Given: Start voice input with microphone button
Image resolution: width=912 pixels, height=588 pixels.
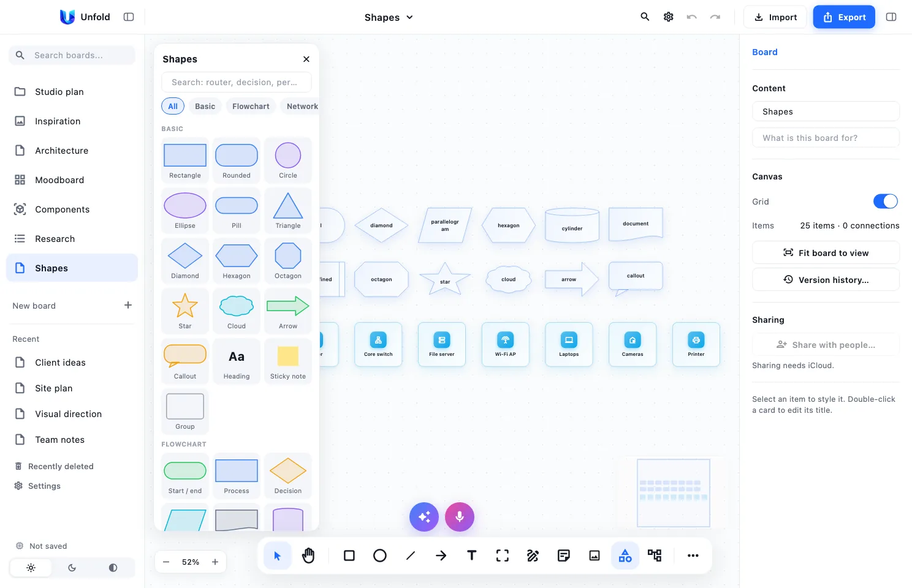Looking at the screenshot, I should (460, 517).
